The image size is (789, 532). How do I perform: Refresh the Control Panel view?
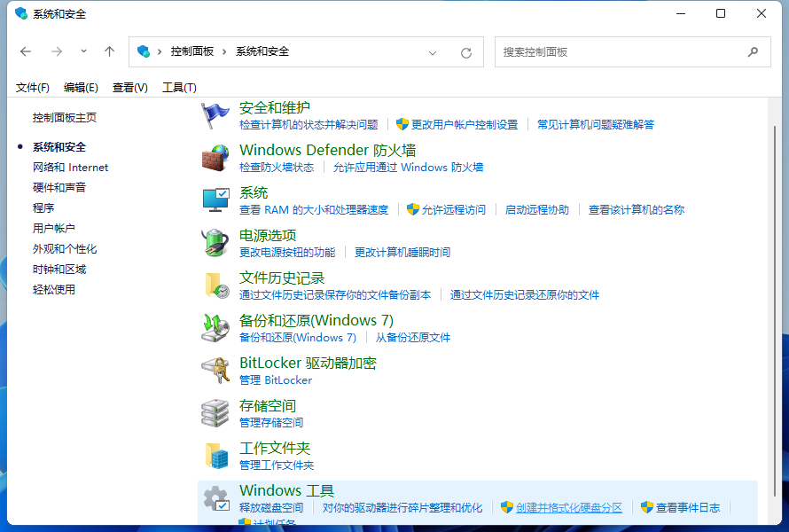[x=466, y=52]
